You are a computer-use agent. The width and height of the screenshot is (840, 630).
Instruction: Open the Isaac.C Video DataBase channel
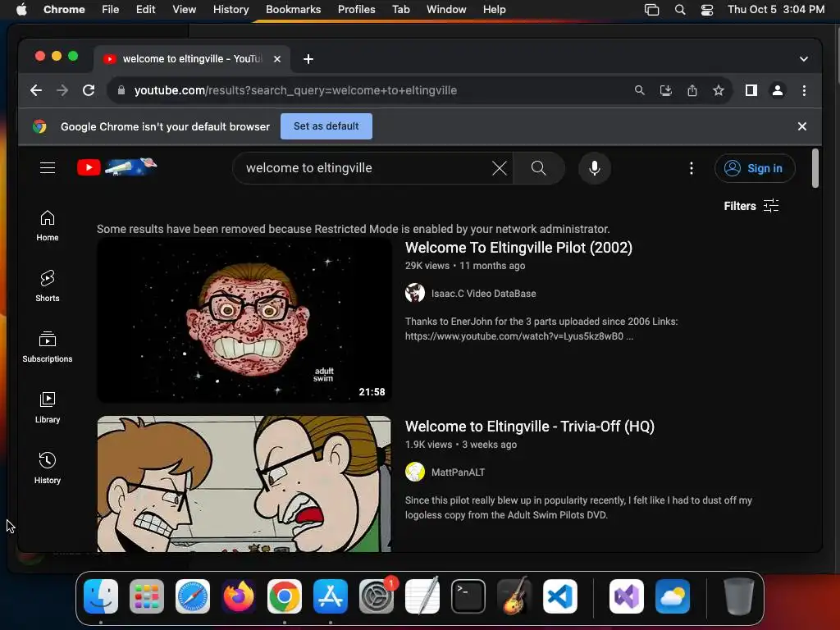(x=483, y=294)
